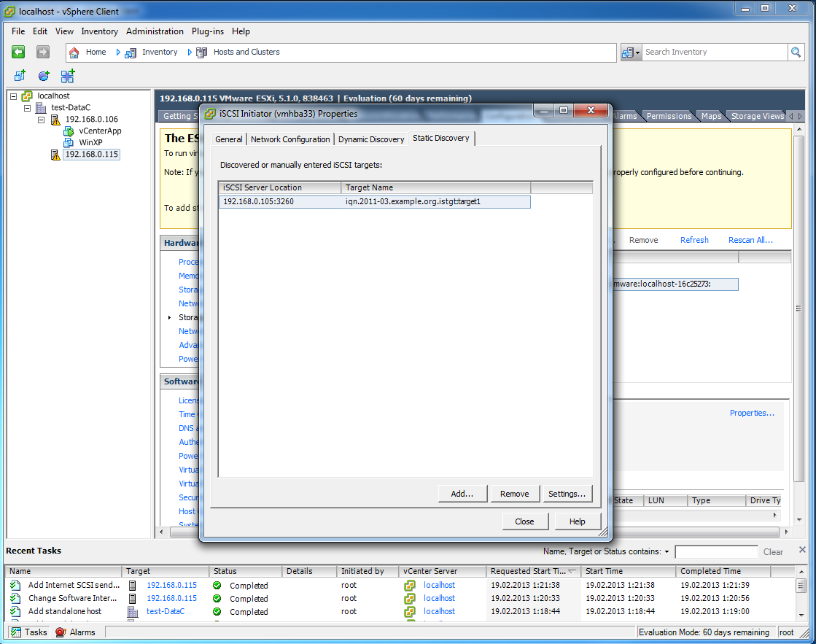The width and height of the screenshot is (816, 644).
Task: Click the Recent Tasks vertical scrollbar
Action: (801, 586)
